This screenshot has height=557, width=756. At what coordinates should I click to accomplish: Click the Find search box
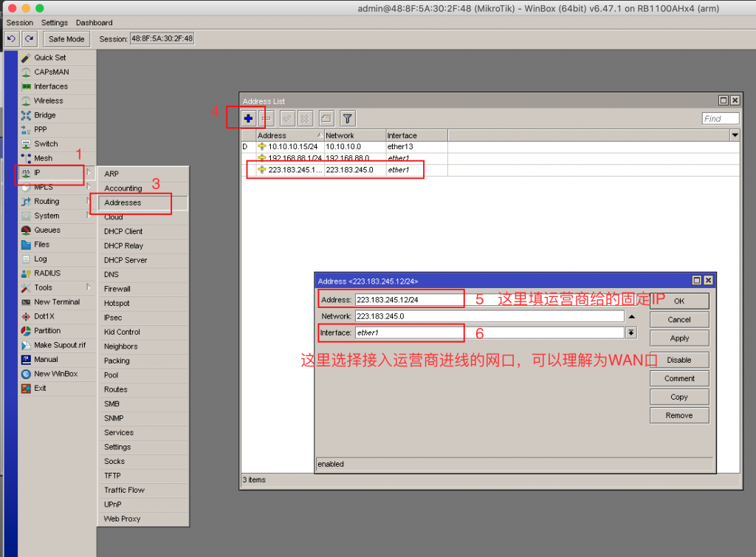pyautogui.click(x=721, y=119)
